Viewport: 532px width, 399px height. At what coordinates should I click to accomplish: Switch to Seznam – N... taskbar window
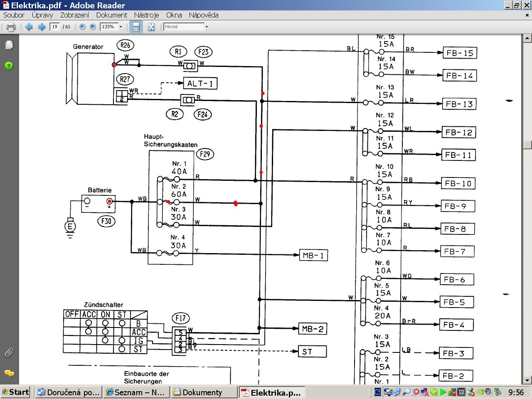point(137,392)
